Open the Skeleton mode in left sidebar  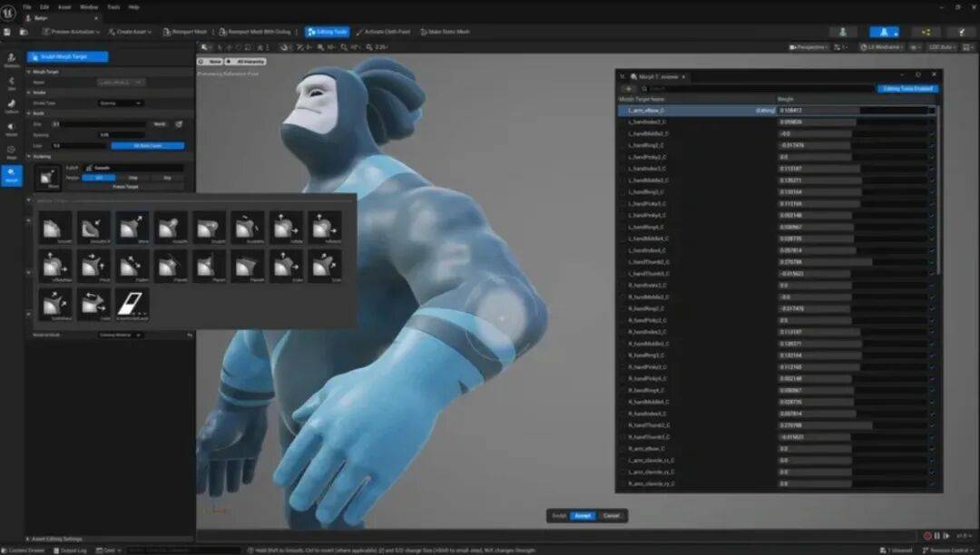pyautogui.click(x=12, y=60)
